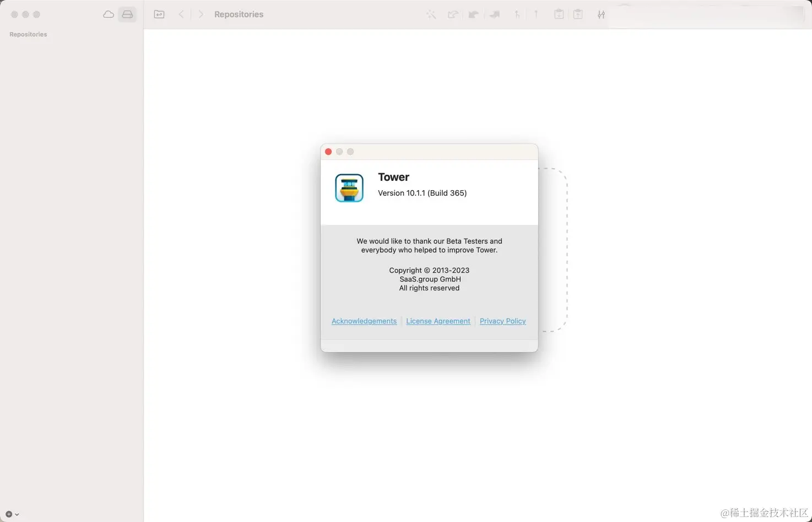Open Quick Actions magic wand
Image resolution: width=812 pixels, height=522 pixels.
point(431,14)
